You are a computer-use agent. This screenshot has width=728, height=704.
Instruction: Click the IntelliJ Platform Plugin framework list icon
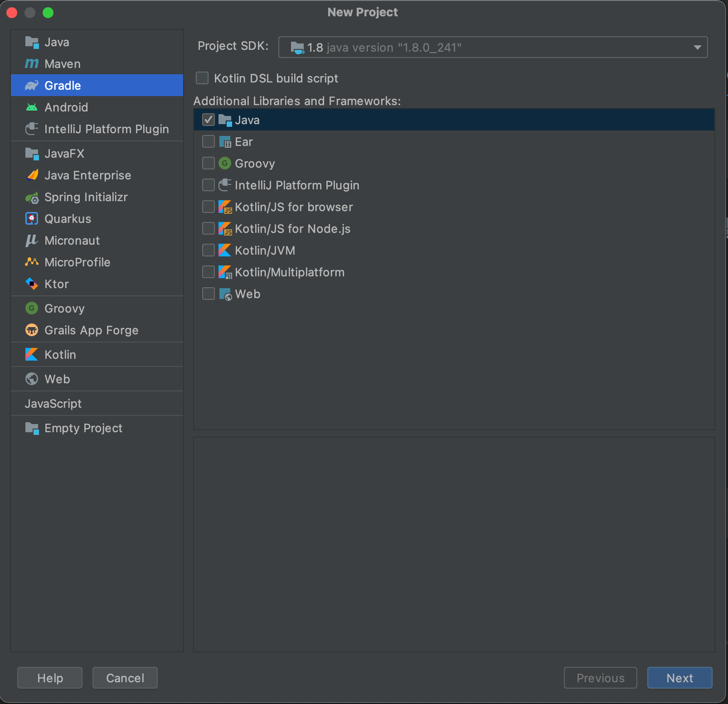coord(225,185)
